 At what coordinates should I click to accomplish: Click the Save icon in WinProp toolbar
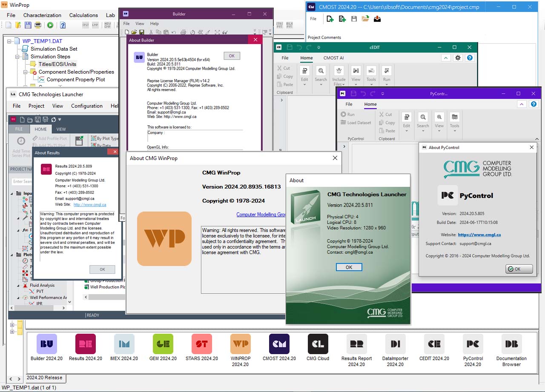tap(28, 25)
